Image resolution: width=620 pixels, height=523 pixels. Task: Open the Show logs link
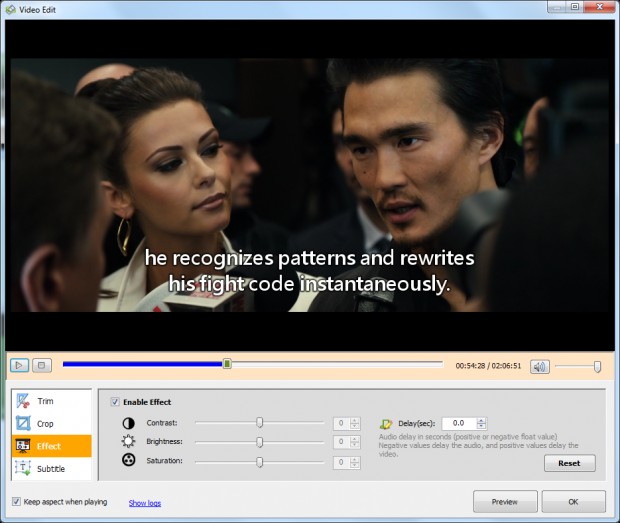(145, 503)
